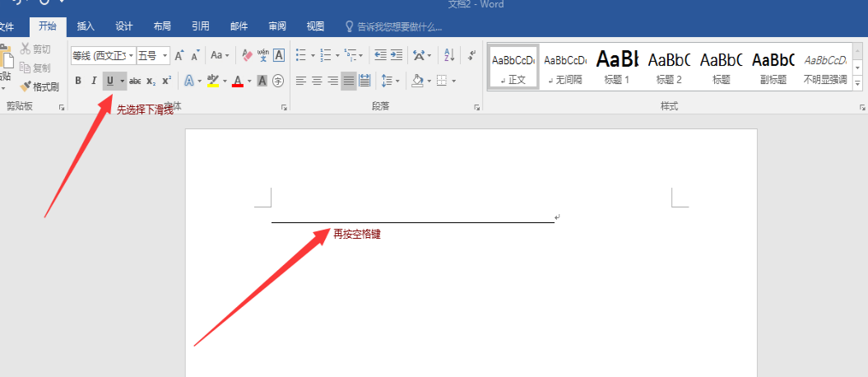
Task: Switch to the 插入 tab
Action: [x=86, y=26]
